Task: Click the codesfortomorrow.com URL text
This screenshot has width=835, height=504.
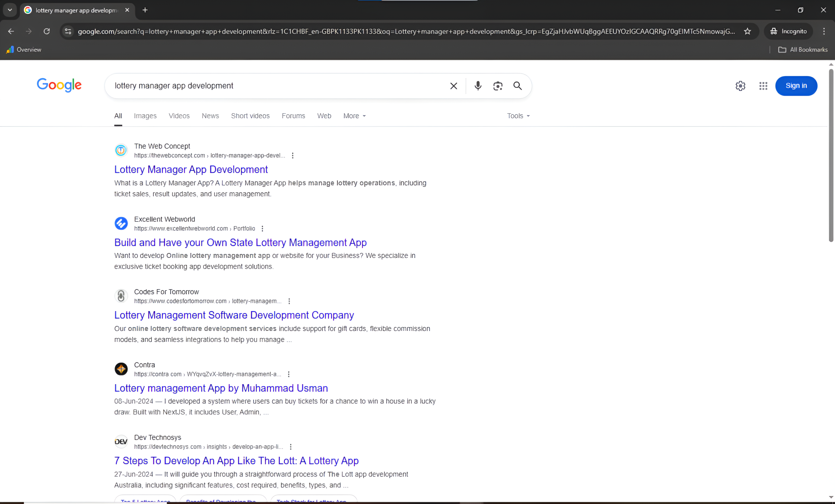Action: pyautogui.click(x=208, y=301)
